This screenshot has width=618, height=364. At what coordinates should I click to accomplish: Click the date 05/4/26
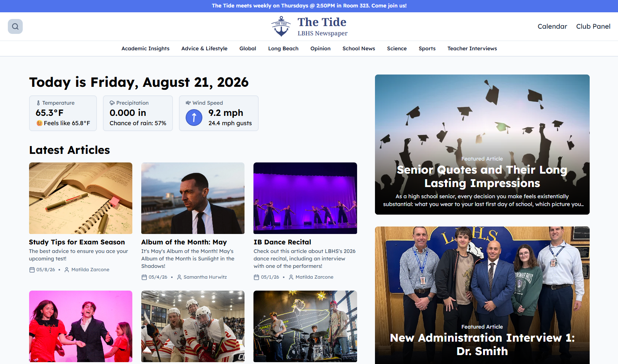(x=158, y=277)
